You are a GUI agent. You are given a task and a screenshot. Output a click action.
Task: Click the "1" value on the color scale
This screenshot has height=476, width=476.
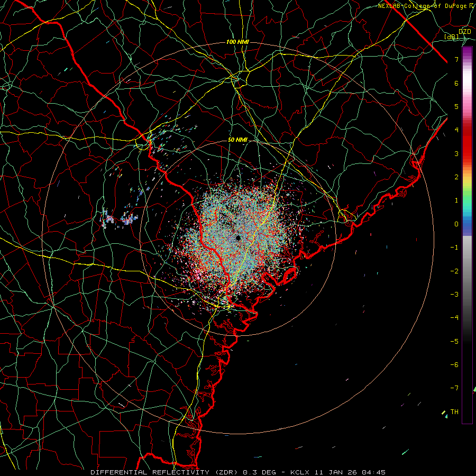tap(456, 200)
